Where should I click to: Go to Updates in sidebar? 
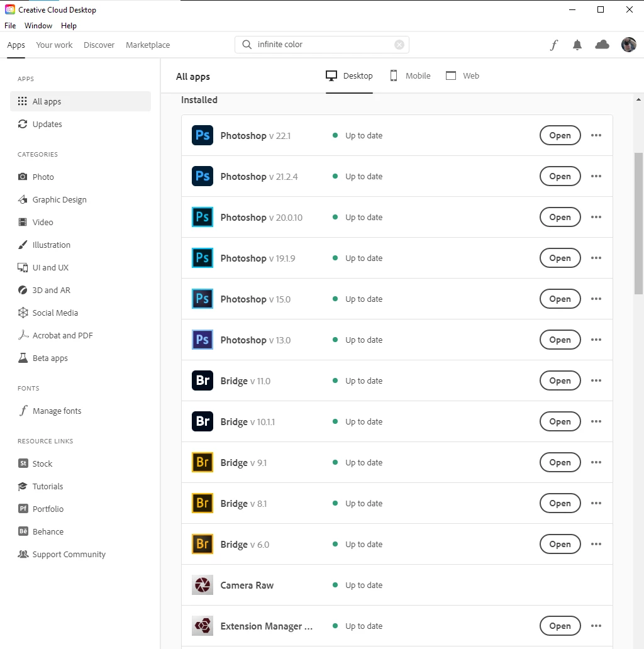80,124
